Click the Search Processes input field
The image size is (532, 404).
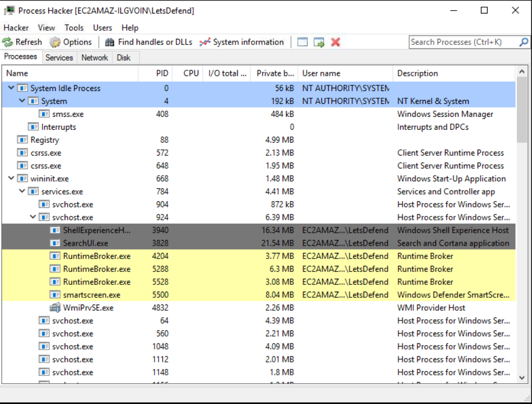[461, 42]
